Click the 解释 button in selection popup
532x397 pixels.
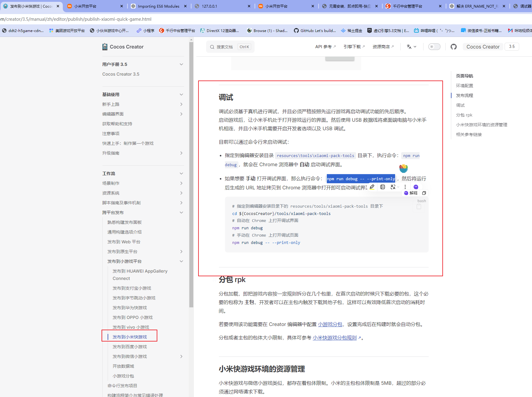coord(411,193)
